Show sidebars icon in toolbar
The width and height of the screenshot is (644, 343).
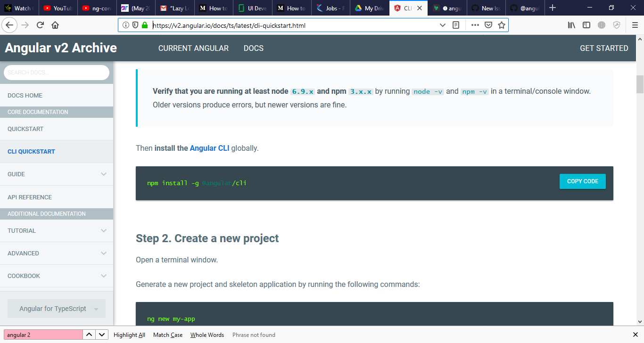click(586, 25)
